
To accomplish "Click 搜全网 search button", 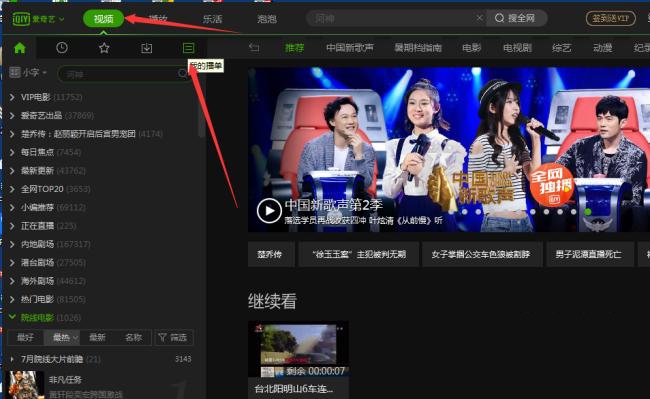I will [516, 18].
